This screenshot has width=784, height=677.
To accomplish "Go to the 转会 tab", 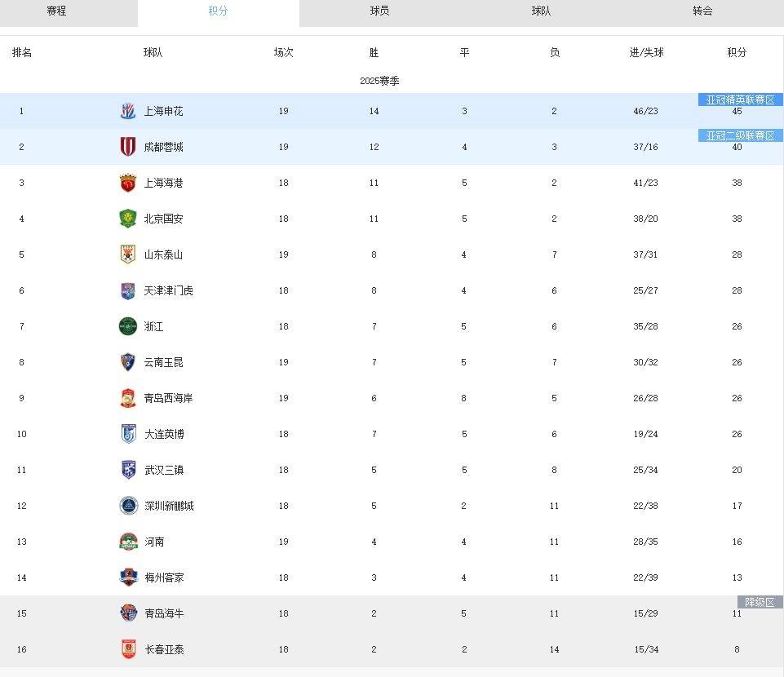I will pyautogui.click(x=702, y=11).
